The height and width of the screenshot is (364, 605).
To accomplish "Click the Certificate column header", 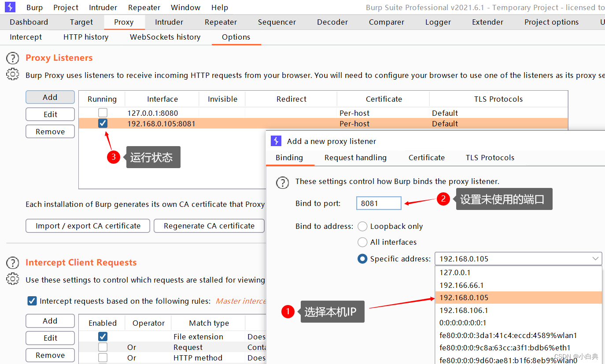I will (x=384, y=99).
